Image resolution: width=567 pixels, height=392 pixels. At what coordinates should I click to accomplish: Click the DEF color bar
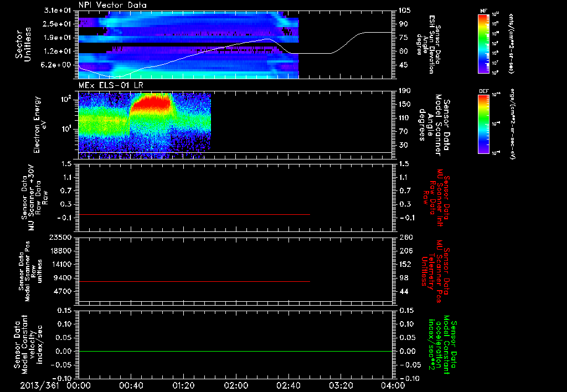[484, 124]
